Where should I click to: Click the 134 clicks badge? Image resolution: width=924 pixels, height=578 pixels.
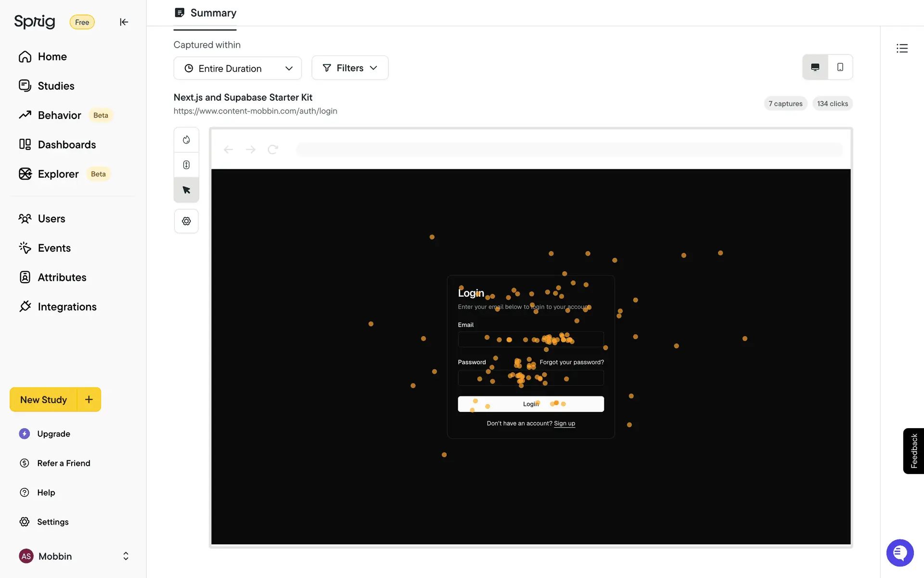(832, 104)
